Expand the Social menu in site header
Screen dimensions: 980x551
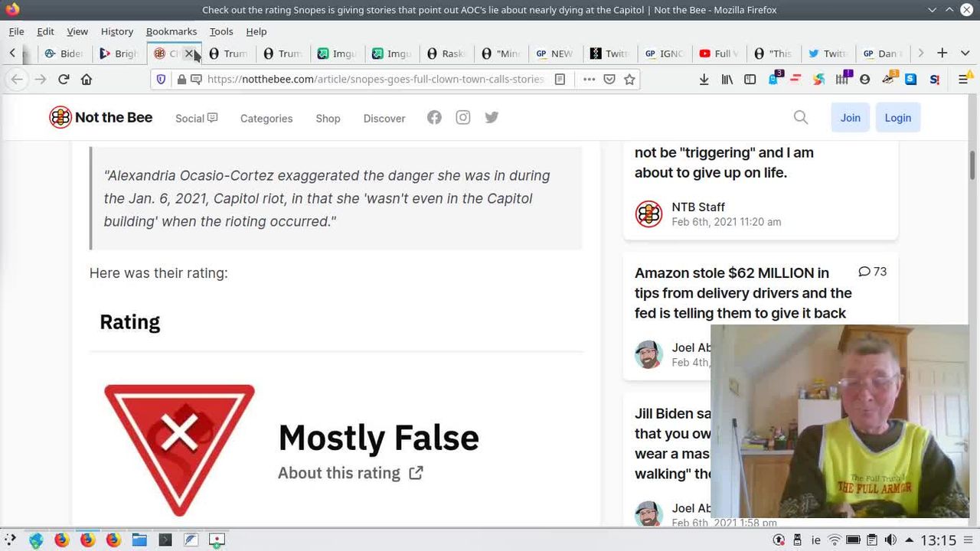[196, 119]
